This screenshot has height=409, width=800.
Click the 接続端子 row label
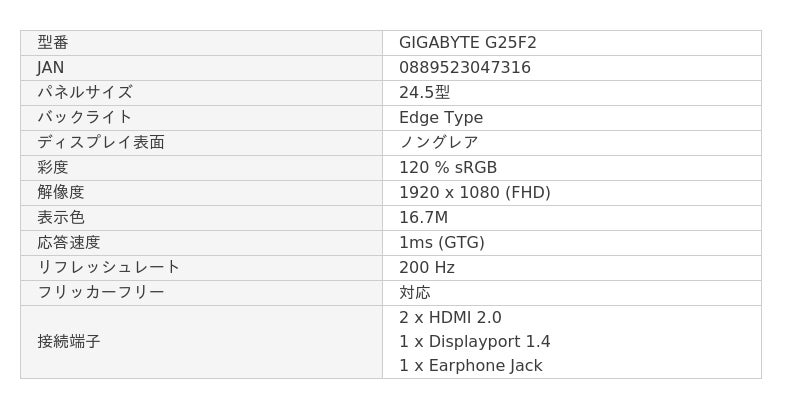pyautogui.click(x=69, y=342)
